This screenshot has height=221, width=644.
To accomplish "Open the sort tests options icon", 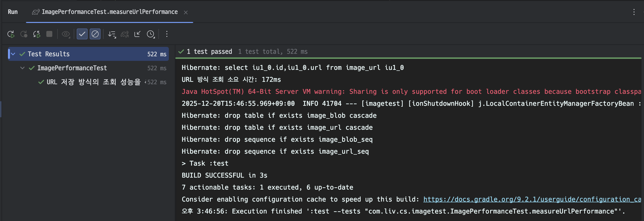I will pos(112,34).
